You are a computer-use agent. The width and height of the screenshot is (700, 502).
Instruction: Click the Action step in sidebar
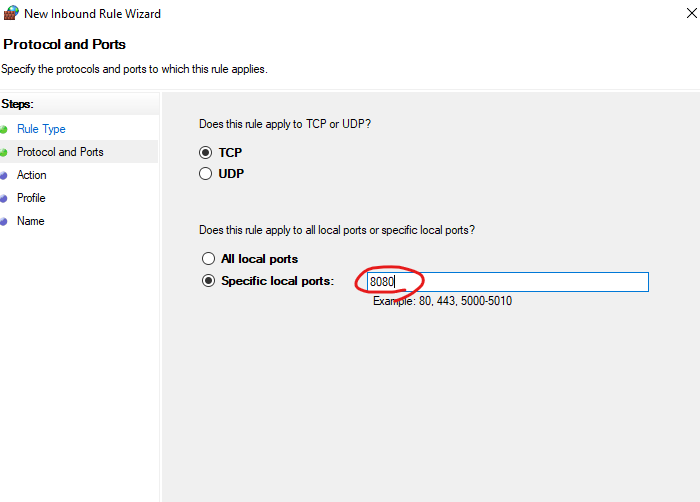point(32,175)
